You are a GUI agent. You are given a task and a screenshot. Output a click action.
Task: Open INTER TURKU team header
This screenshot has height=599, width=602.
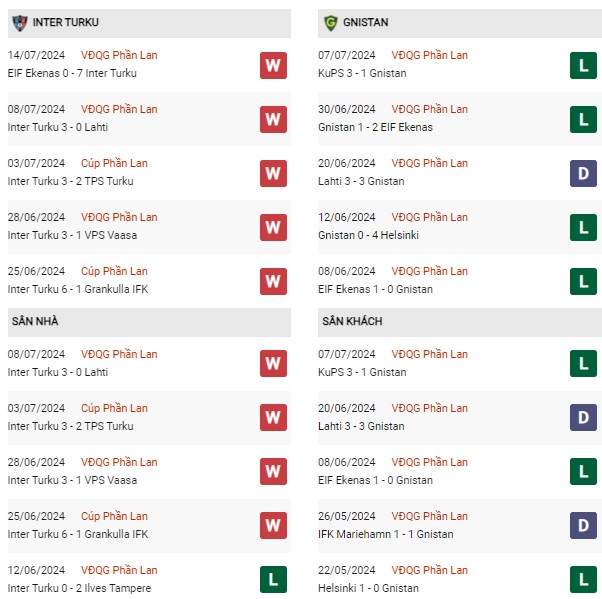coord(149,23)
